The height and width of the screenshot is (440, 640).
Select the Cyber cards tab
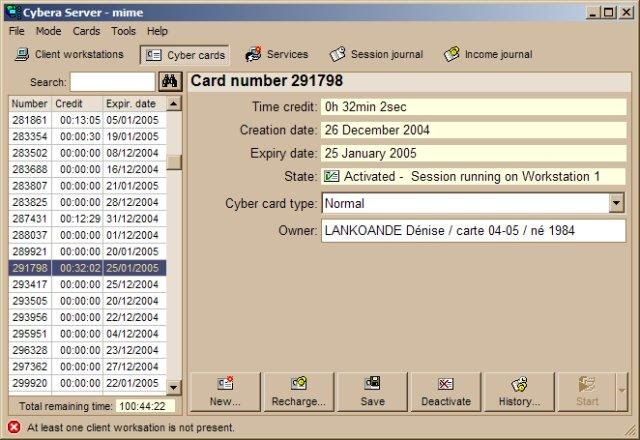coord(184,55)
